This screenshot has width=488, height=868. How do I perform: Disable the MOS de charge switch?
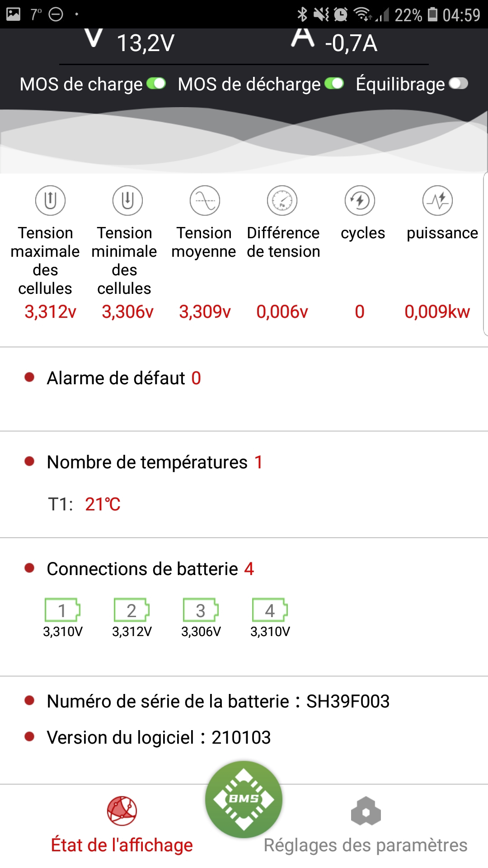[156, 84]
